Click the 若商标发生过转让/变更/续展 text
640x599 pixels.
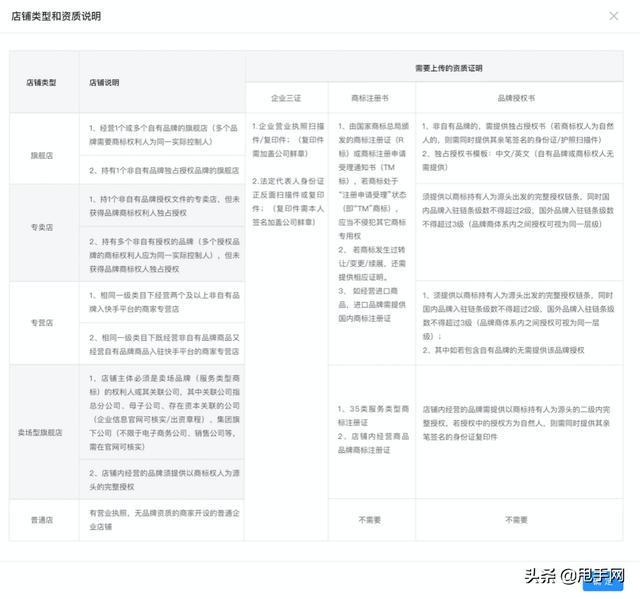(x=371, y=263)
